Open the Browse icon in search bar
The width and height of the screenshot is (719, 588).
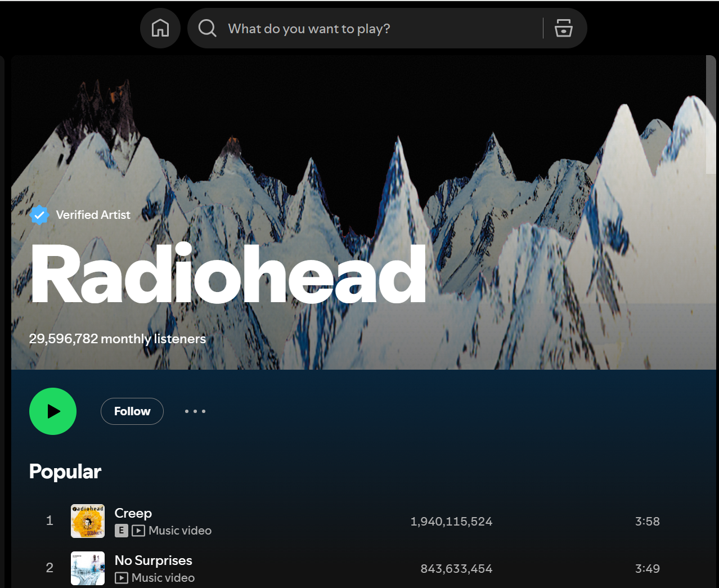[x=563, y=28]
